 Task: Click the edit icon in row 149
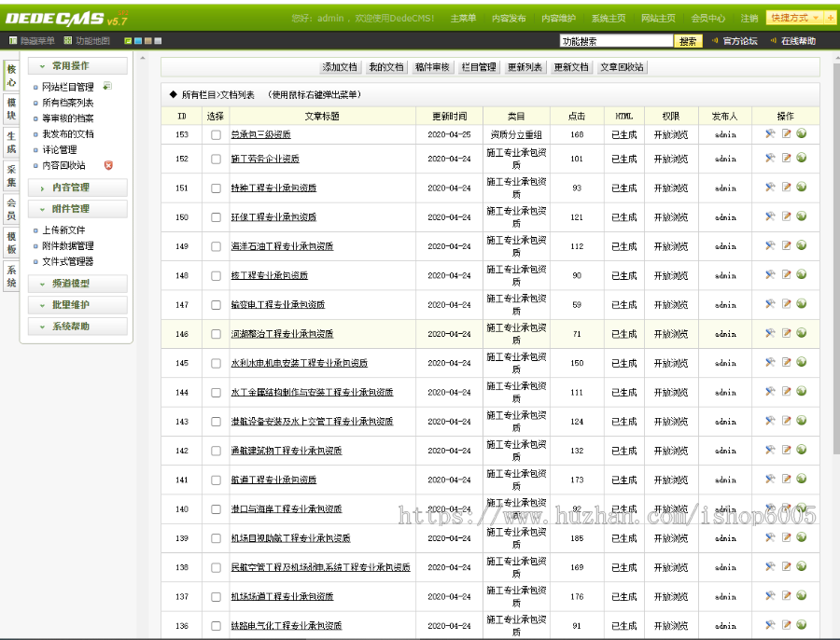tap(786, 245)
